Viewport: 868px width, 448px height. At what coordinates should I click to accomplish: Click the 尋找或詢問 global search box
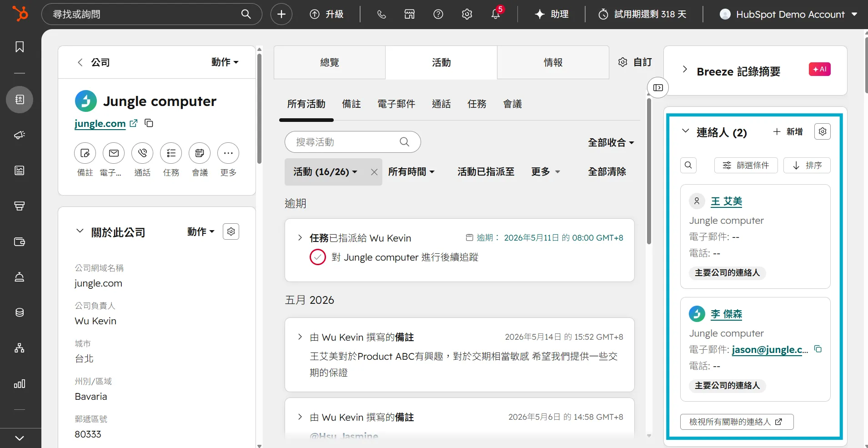[x=151, y=14]
